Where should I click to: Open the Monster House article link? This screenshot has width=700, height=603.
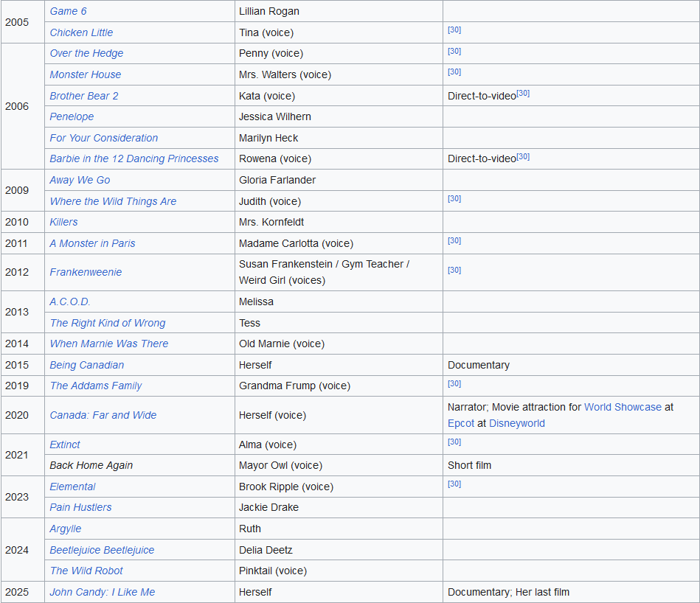click(86, 74)
